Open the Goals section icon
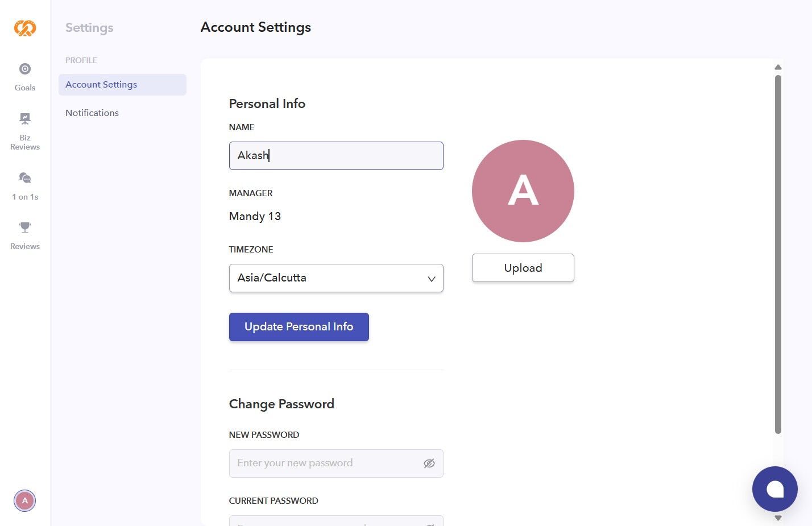The width and height of the screenshot is (812, 526). [x=25, y=69]
